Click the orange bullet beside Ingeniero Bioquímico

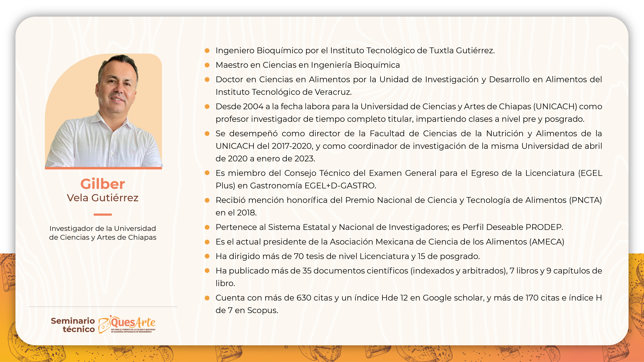pos(207,51)
